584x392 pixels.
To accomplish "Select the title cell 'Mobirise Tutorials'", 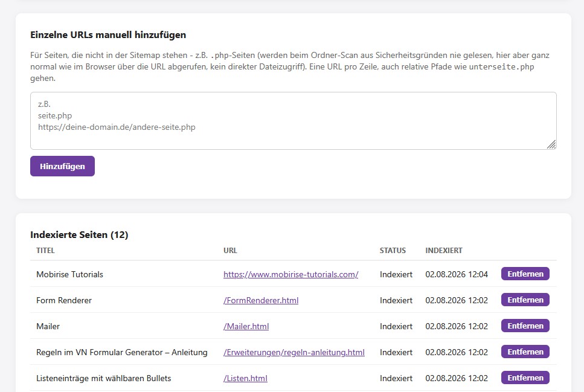I will click(x=69, y=274).
